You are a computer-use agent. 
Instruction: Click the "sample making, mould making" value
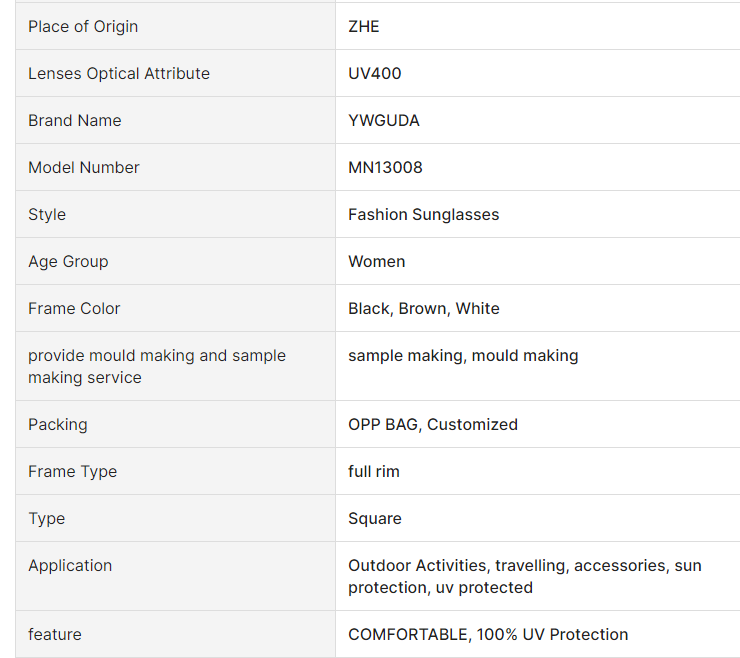(x=463, y=355)
